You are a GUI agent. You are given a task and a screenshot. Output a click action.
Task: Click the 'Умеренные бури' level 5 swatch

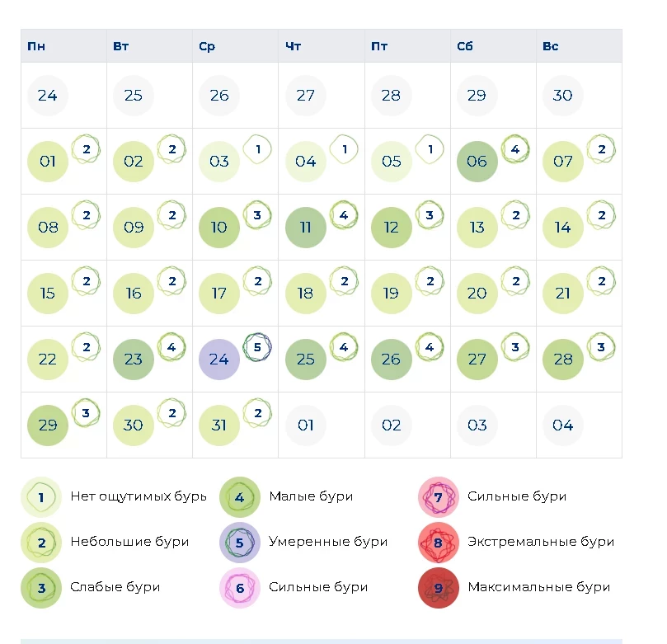(240, 543)
